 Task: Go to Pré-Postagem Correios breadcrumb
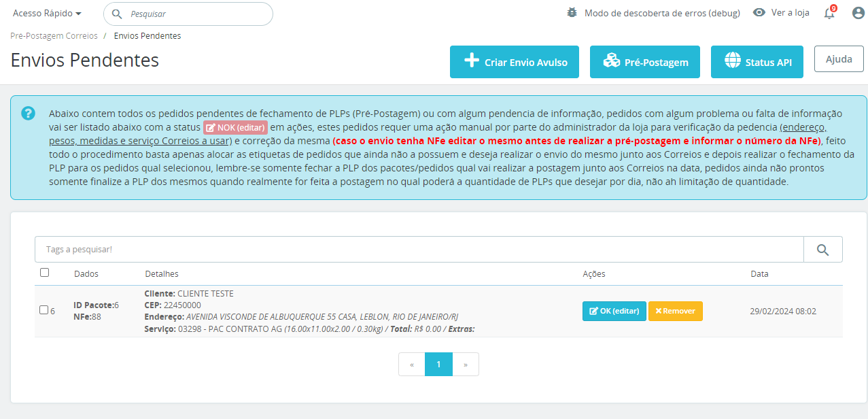54,36
